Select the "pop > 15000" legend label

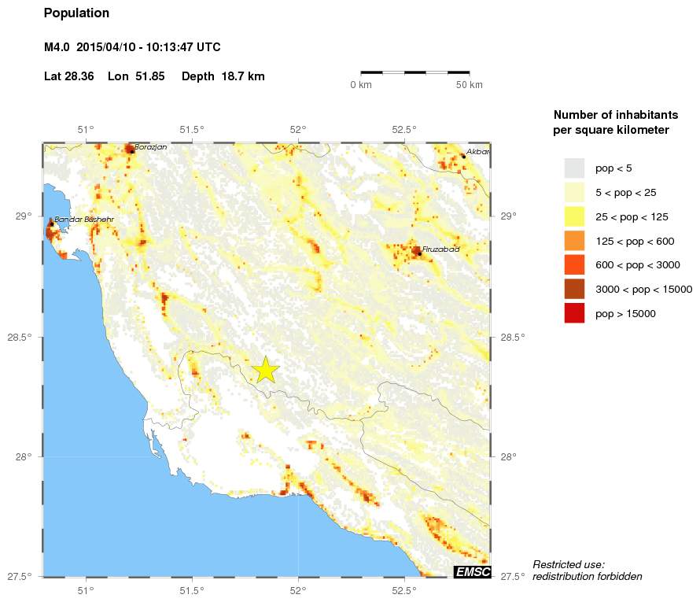pyautogui.click(x=625, y=313)
